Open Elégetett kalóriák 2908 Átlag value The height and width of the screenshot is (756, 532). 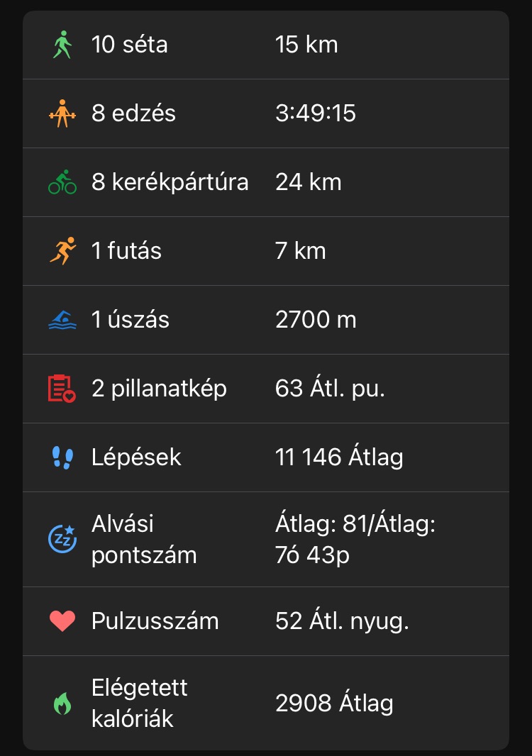point(334,704)
